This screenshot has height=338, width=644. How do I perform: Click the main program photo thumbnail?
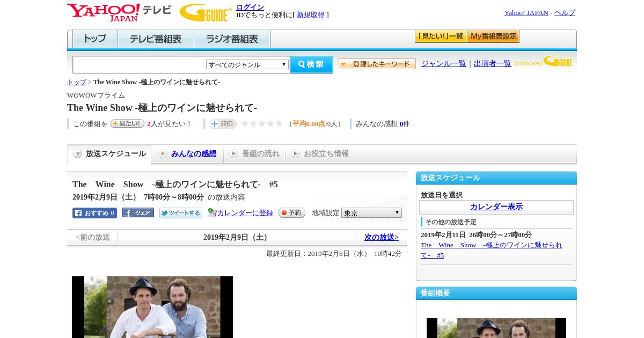pos(152,307)
